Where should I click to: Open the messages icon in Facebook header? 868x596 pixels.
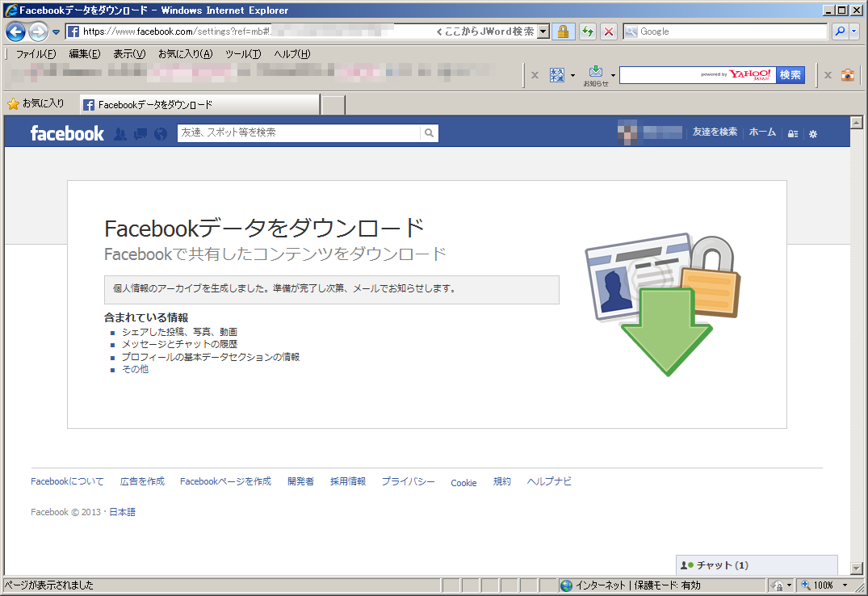(x=140, y=133)
